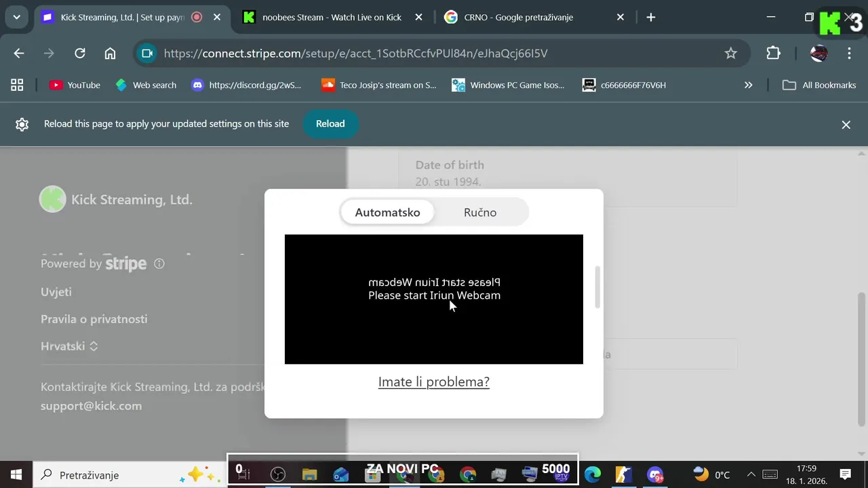The height and width of the screenshot is (488, 868).
Task: Click the info icon next to Stripe
Action: coord(159,264)
